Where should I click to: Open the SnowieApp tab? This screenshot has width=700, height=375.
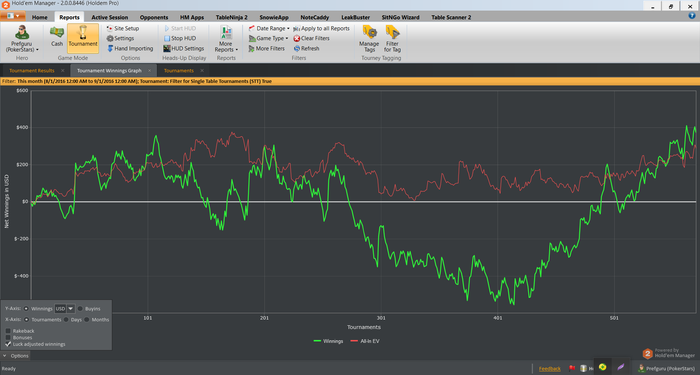click(x=274, y=17)
